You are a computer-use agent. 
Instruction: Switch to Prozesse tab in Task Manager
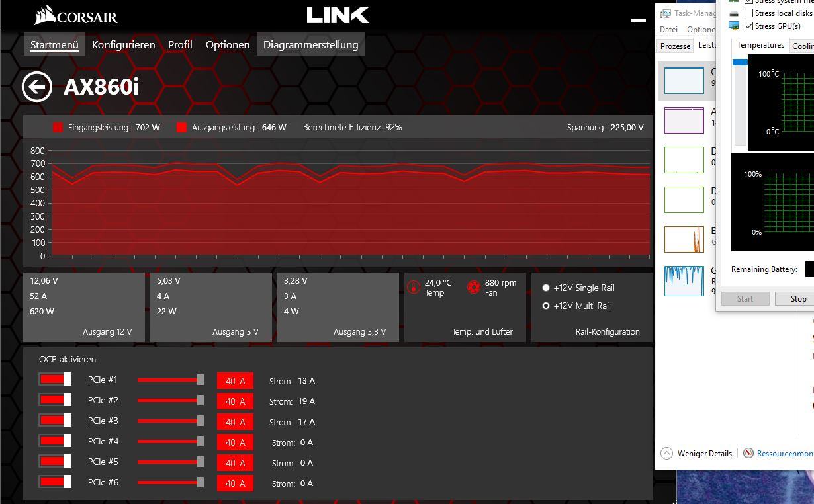(x=675, y=46)
